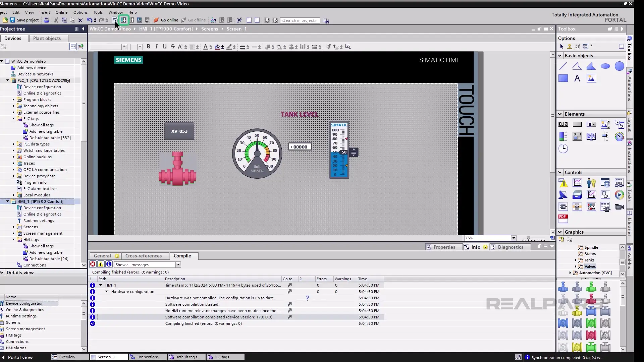Select the Gauge element
This screenshot has height=362, width=644.
tap(620, 136)
